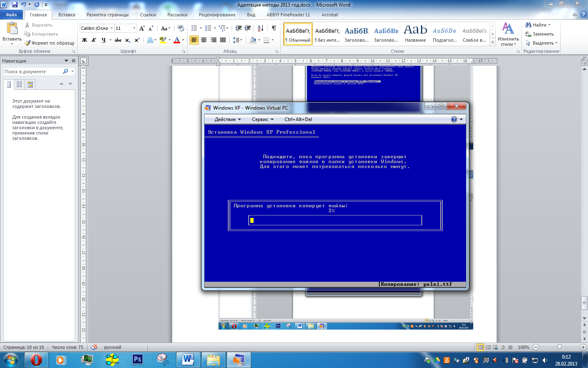The image size is (588, 368).
Task: Click Decrease Indent icon
Action: (x=238, y=28)
